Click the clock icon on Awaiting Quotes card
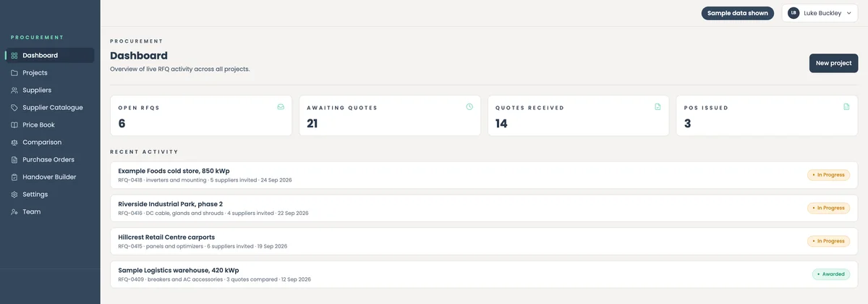Image resolution: width=868 pixels, height=304 pixels. pyautogui.click(x=469, y=107)
